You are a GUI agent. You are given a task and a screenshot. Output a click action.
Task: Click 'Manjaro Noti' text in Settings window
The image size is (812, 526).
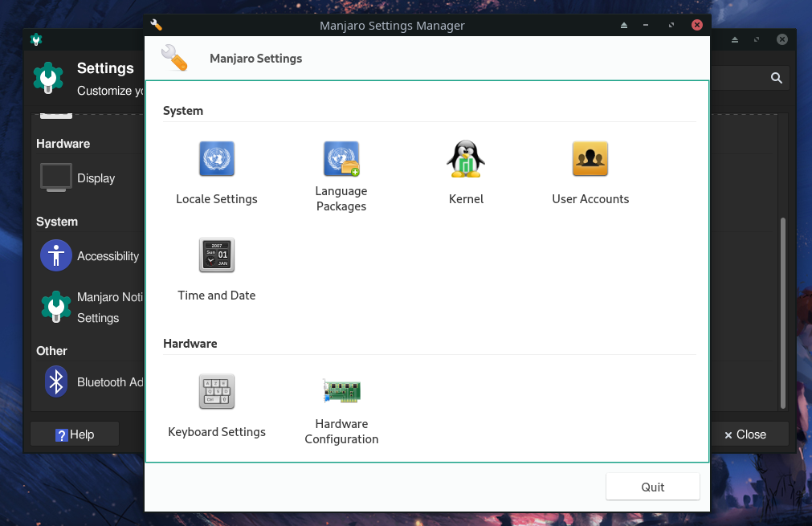click(110, 297)
